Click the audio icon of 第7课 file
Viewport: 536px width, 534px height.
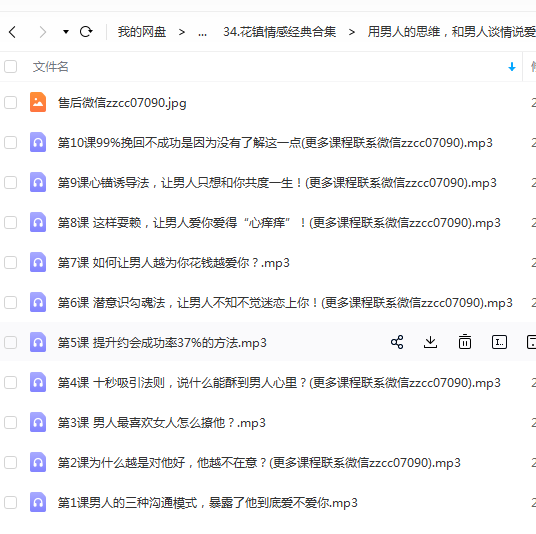(38, 262)
